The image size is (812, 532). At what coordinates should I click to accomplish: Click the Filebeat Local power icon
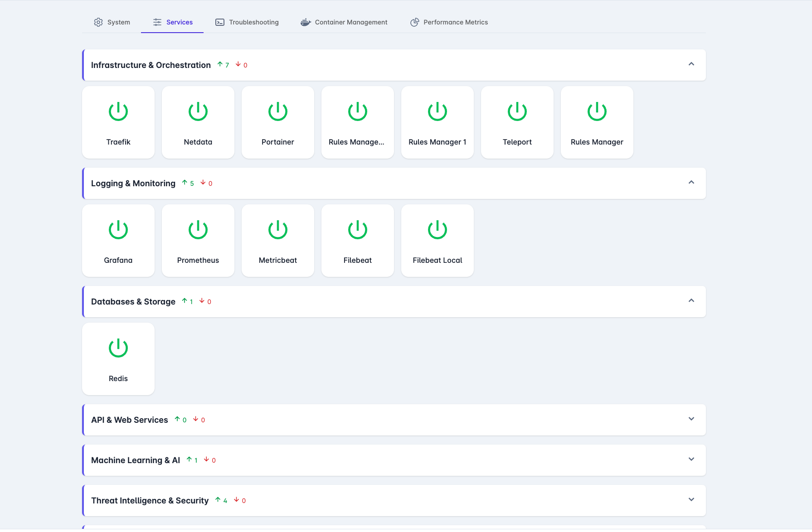438,230
